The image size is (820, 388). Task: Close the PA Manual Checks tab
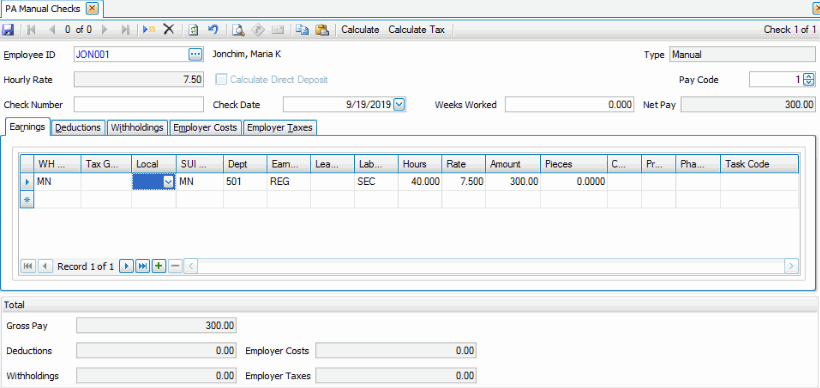click(92, 8)
